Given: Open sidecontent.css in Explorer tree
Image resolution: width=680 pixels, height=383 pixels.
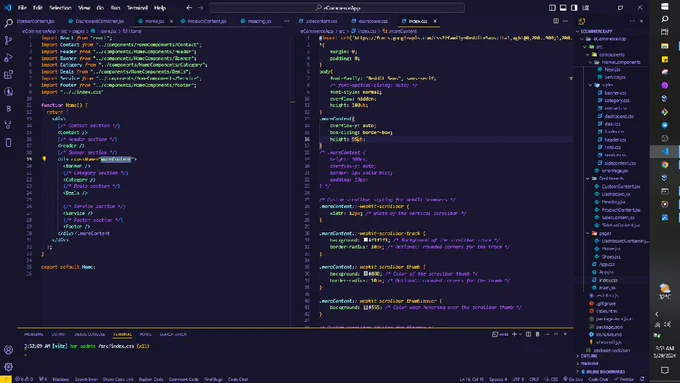Looking at the screenshot, I should coord(620,163).
